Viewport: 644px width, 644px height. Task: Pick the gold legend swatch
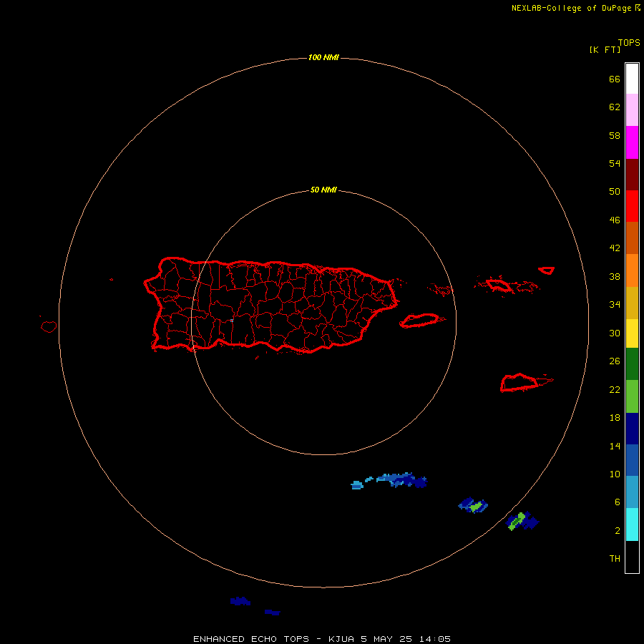(632, 303)
